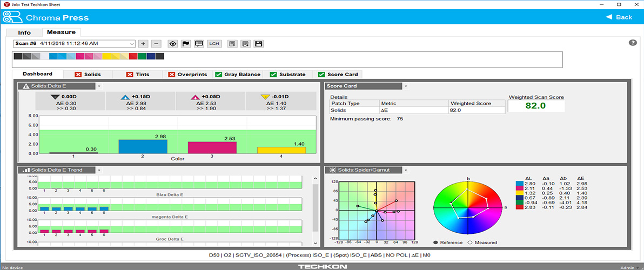644x270 pixels.
Task: Click the 'magenta Delta E' trend chart label
Action: click(170, 217)
